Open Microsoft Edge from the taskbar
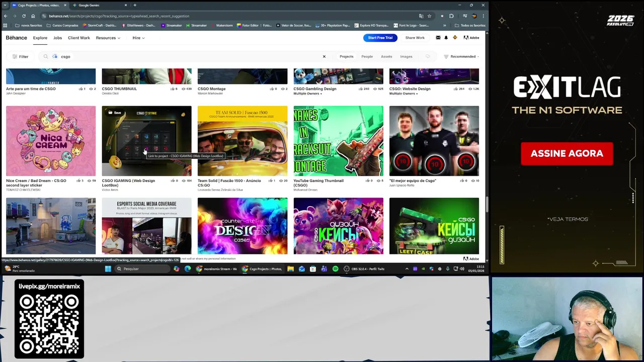Screen dimensions: 644x362 click(x=188, y=269)
